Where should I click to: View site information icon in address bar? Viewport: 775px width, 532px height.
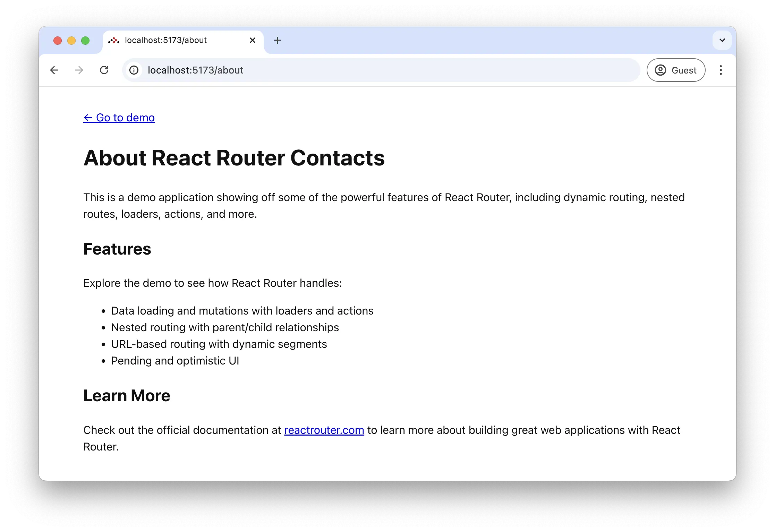pos(134,70)
